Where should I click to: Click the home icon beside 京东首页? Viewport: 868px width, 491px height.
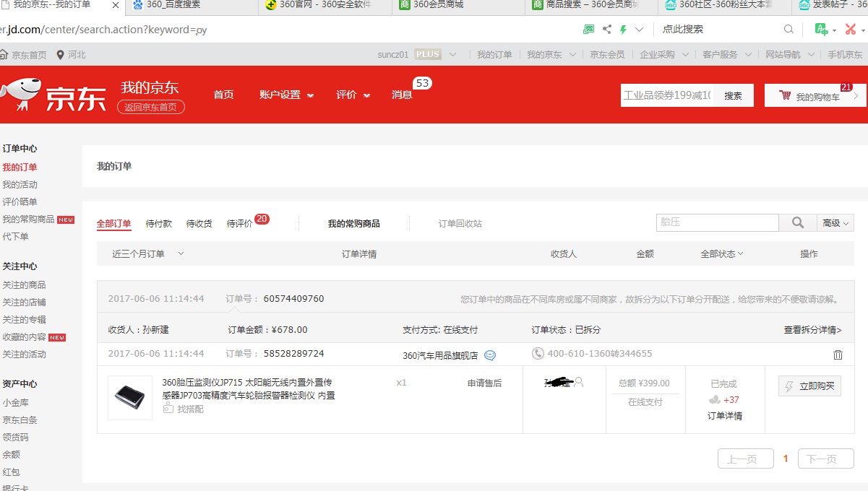pyautogui.click(x=4, y=55)
